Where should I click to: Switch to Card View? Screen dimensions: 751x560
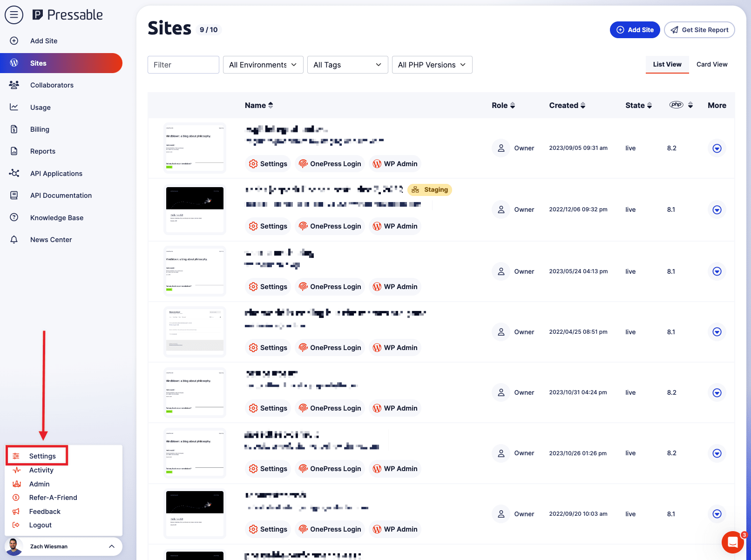pos(711,65)
